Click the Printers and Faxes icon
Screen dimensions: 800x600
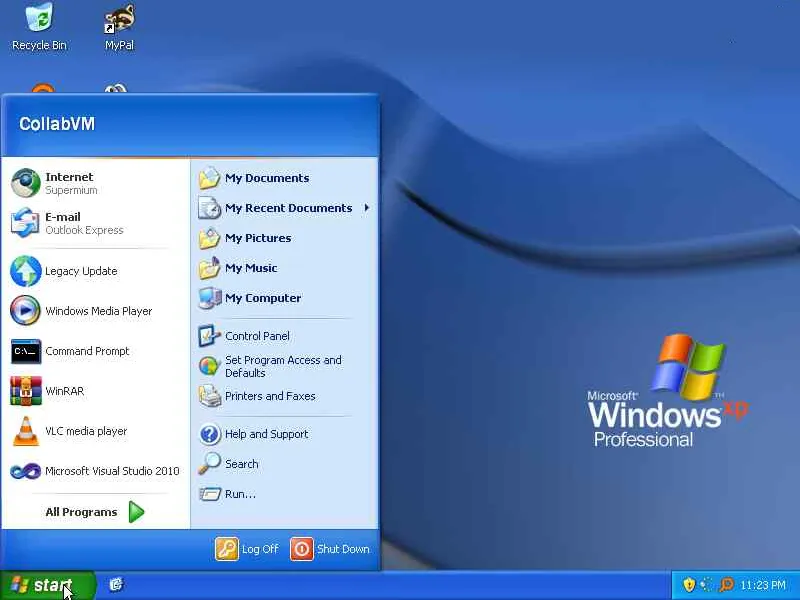[209, 396]
